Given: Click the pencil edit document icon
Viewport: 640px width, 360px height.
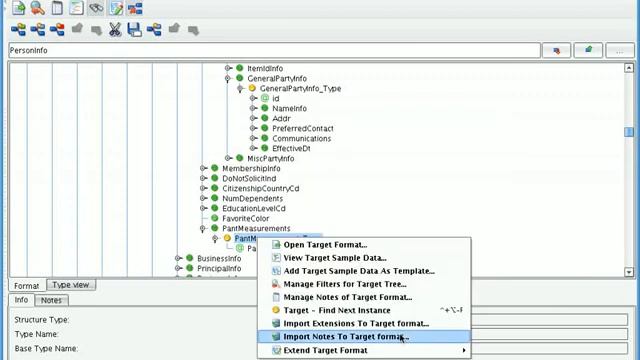Looking at the screenshot, I should [x=116, y=8].
